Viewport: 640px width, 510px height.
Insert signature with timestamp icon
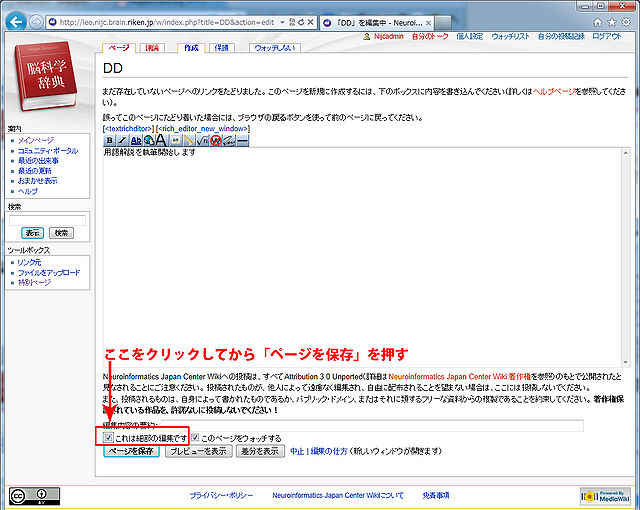coord(229,140)
